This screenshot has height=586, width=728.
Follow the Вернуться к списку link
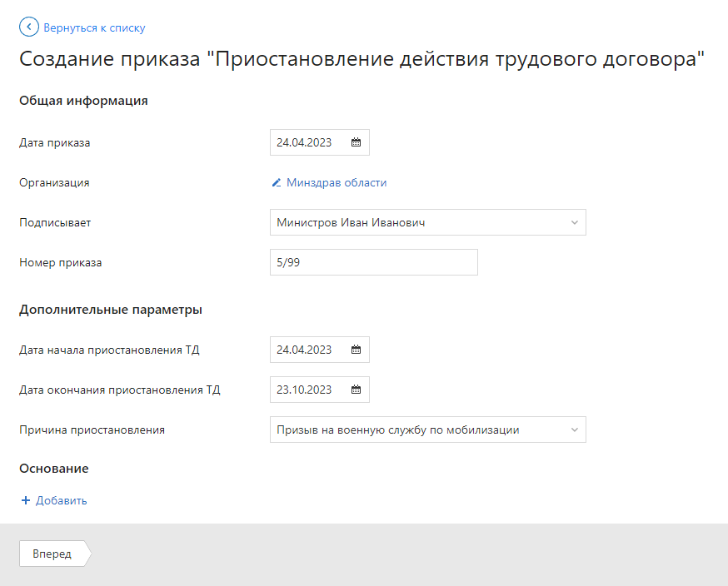pyautogui.click(x=94, y=27)
